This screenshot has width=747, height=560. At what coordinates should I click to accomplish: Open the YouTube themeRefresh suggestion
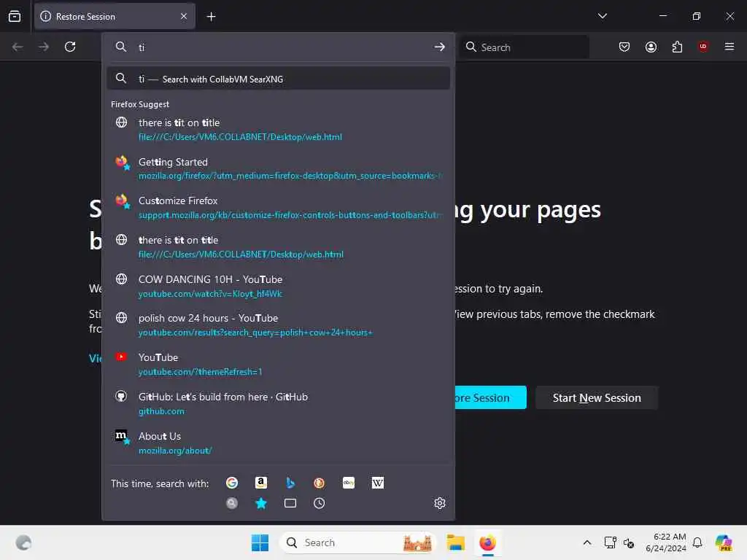(278, 365)
